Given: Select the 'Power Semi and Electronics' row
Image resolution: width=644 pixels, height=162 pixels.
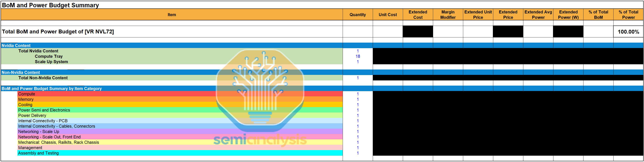Looking at the screenshot, I should coord(180,110).
